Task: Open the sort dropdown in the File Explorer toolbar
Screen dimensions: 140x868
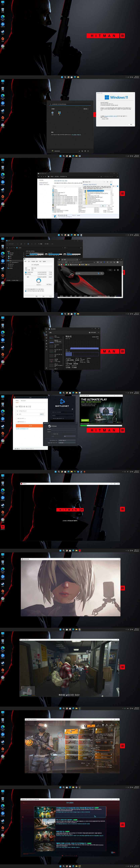Action: (41, 244)
